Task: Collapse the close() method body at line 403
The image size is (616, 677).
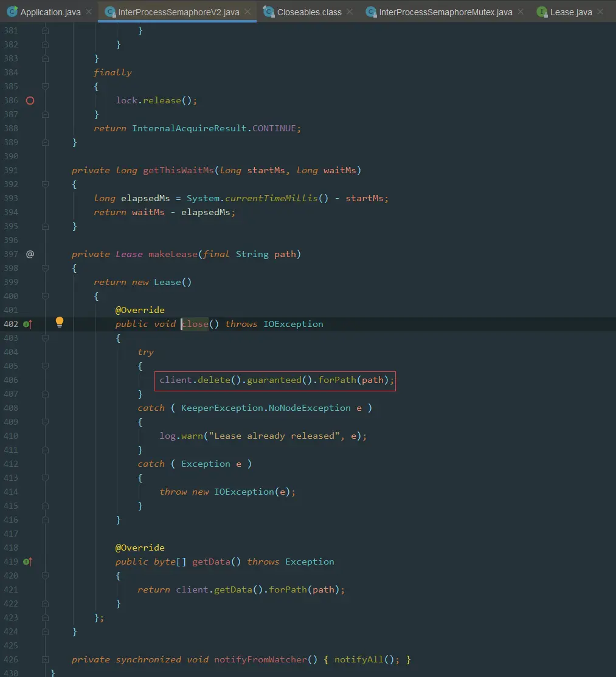Action: [46, 338]
